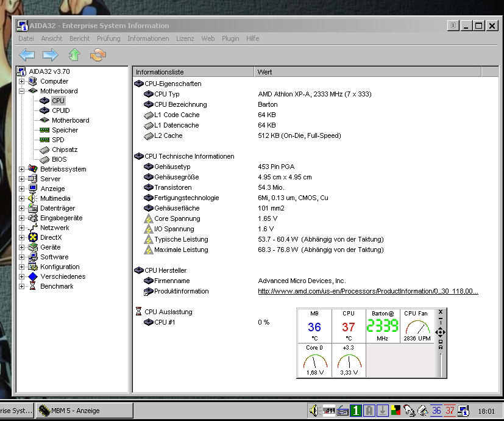The image size is (504, 421).
Task: Click the Netzwerk cable icon in tree
Action: 33,228
